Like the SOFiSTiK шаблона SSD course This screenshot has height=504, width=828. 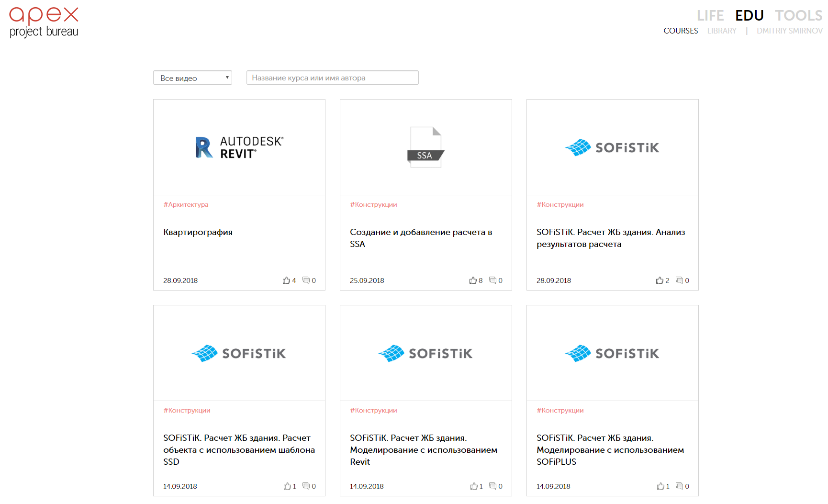pos(287,486)
